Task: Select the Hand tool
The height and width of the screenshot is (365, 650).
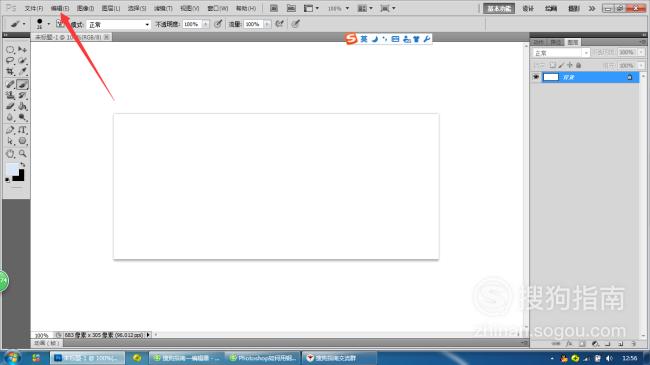Action: pos(10,153)
